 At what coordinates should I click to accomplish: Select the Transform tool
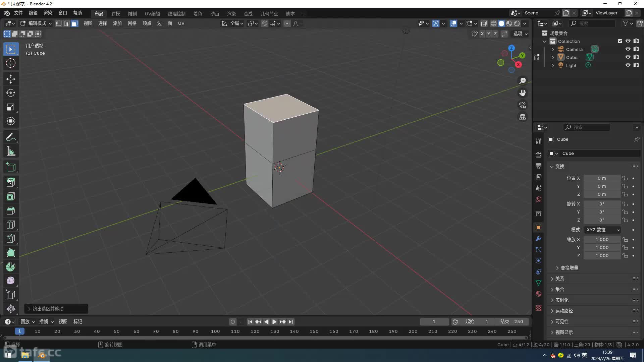click(11, 121)
